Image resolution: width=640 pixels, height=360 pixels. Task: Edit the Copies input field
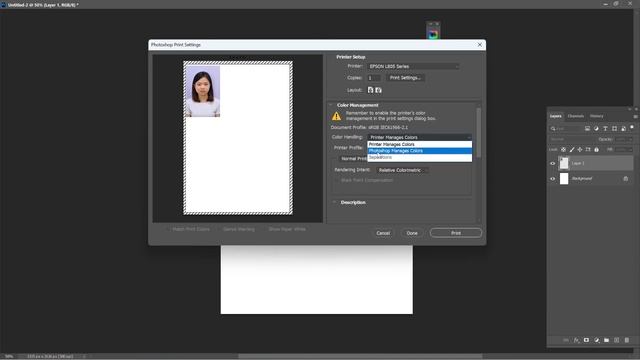(373, 78)
